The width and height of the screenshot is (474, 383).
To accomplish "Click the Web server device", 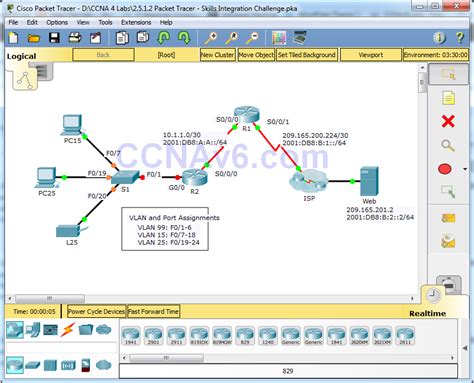I will click(x=369, y=181).
